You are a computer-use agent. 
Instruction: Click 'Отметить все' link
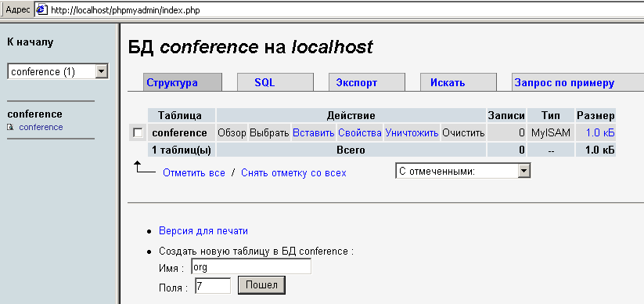194,173
